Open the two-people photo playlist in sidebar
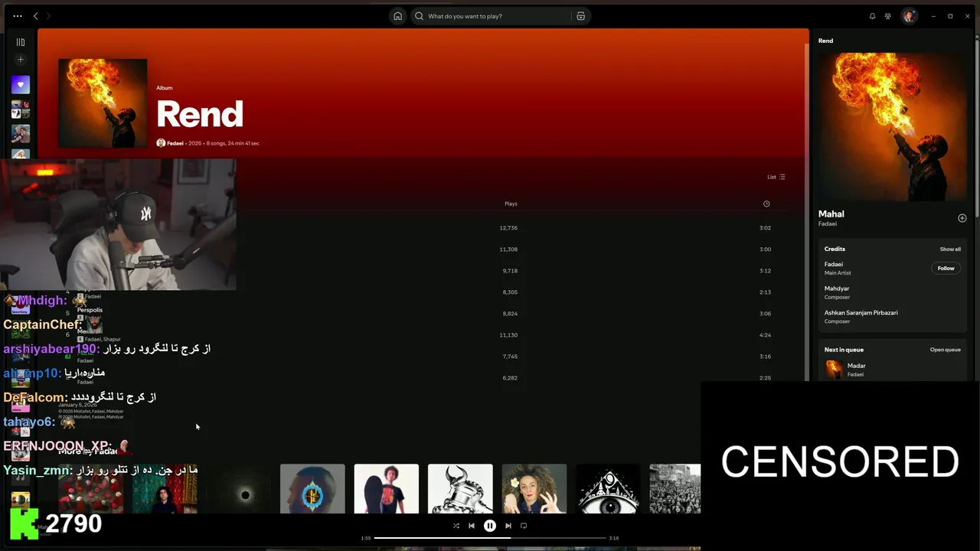980x551 pixels. pyautogui.click(x=21, y=134)
